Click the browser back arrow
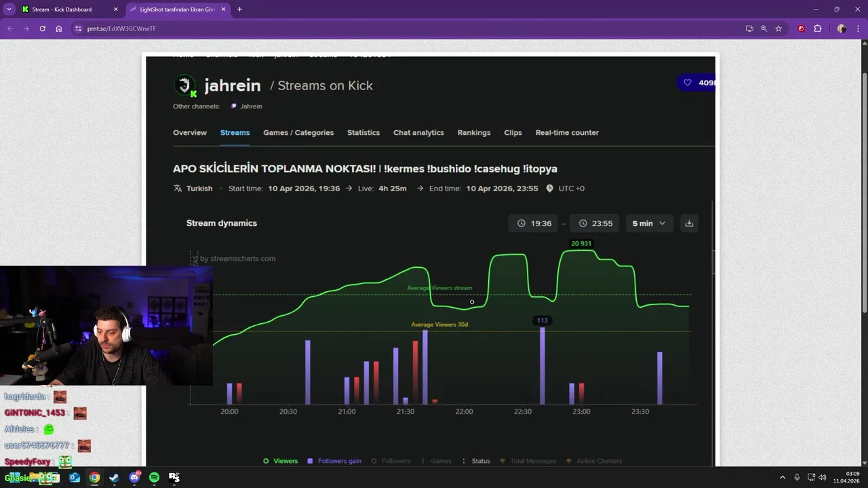This screenshot has height=488, width=868. 9,28
